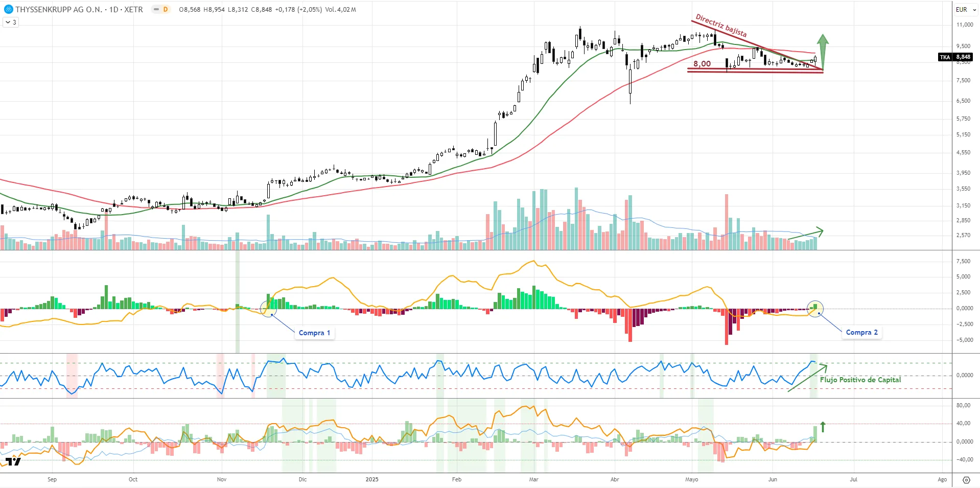Open chart settings gear icon
Screen dimensions: 980x488
point(966,480)
